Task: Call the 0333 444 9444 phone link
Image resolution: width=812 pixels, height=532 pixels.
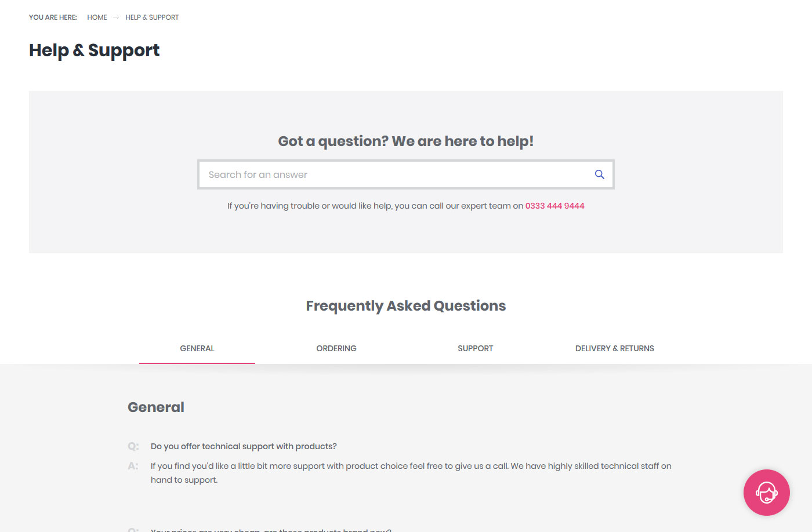Action: coord(554,206)
